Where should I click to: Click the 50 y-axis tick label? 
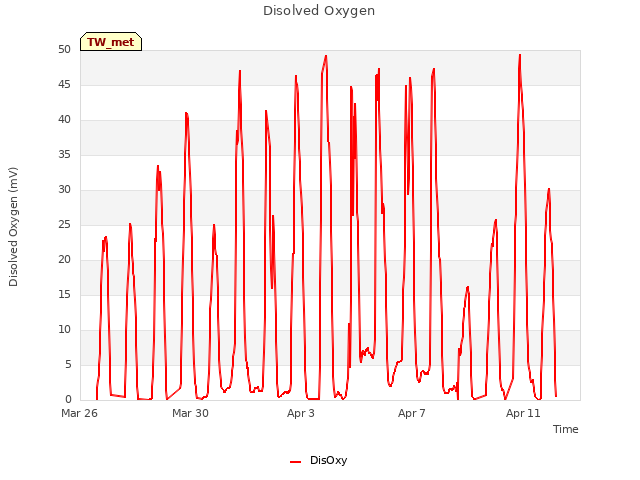tap(64, 49)
